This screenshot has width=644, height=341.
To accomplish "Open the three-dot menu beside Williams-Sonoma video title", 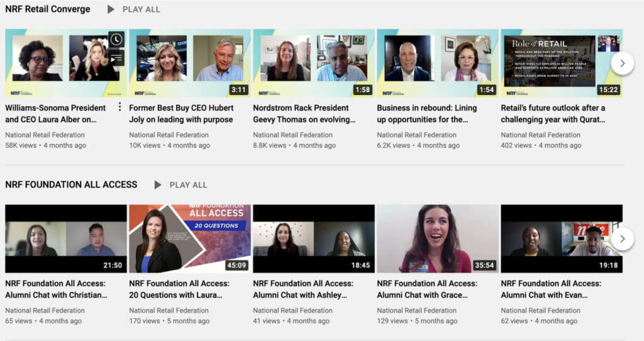I will pos(119,107).
